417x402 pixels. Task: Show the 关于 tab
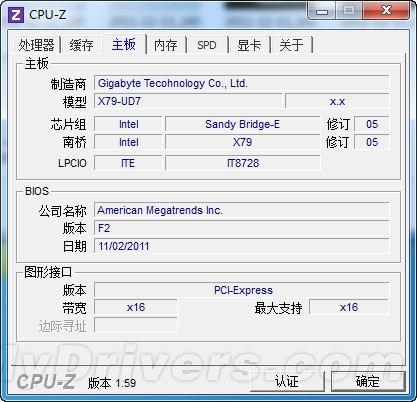click(291, 45)
